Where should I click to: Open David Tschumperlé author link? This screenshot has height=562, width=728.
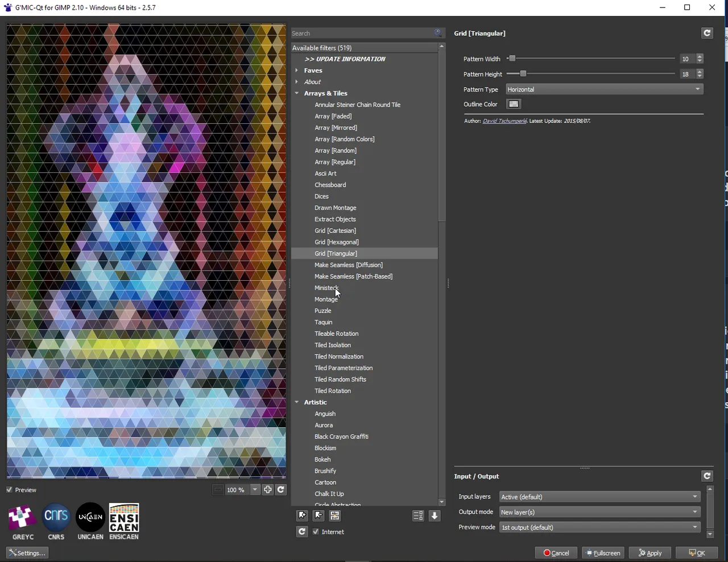[504, 121]
